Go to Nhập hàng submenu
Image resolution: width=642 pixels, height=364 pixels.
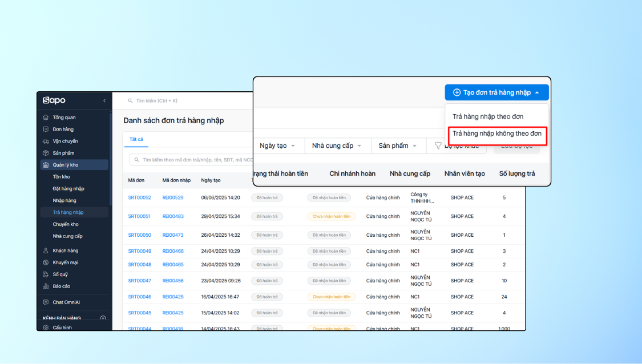pos(64,201)
